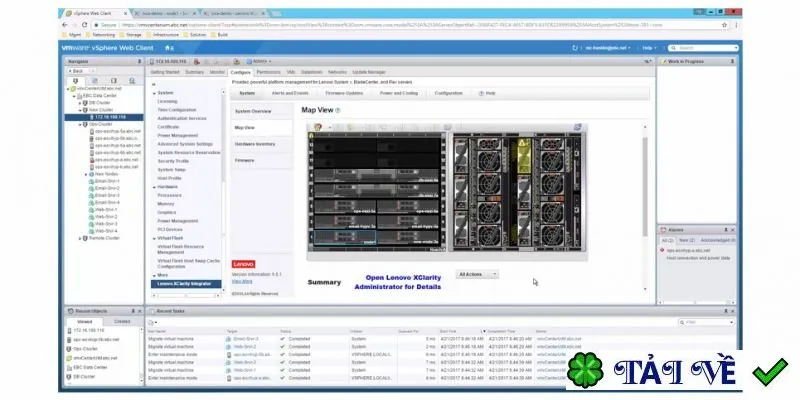Image resolution: width=800 pixels, height=400 pixels.
Task: Click the Back button in Navigator
Action: 78,71
